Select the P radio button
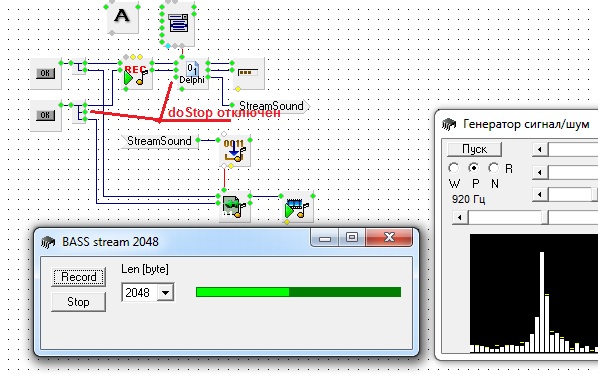This screenshot has width=598, height=376. tap(474, 168)
